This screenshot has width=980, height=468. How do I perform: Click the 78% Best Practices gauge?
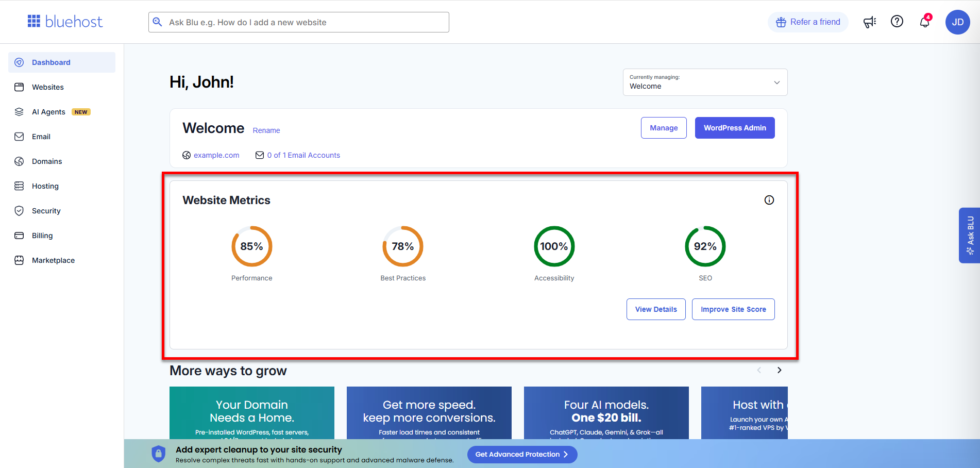(403, 246)
